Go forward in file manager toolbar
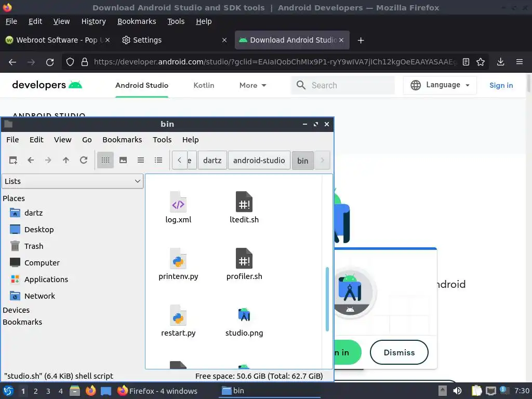 tap(48, 160)
